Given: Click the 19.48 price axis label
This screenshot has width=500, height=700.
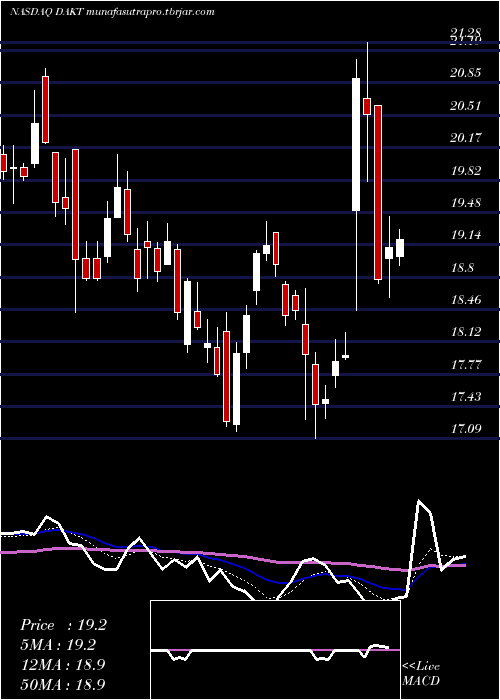Looking at the screenshot, I should (466, 203).
